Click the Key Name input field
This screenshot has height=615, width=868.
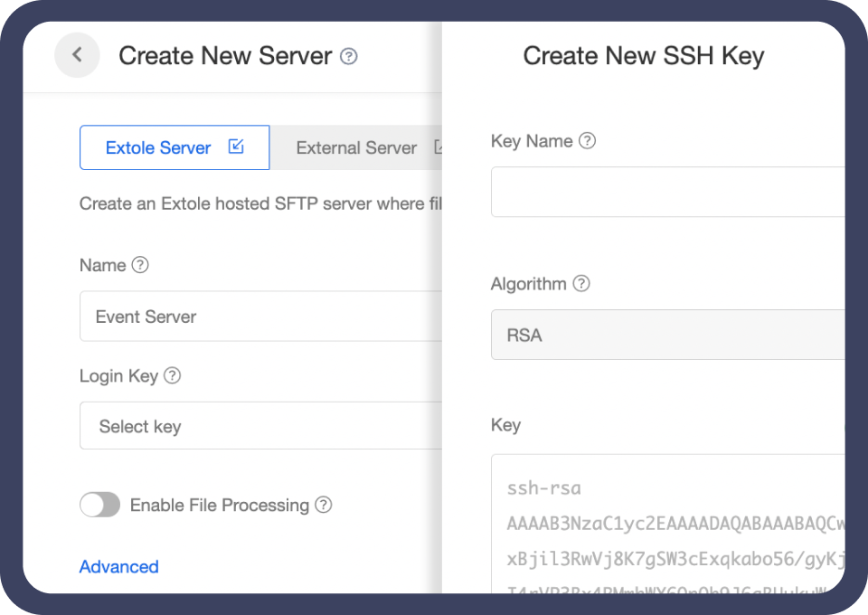point(667,192)
